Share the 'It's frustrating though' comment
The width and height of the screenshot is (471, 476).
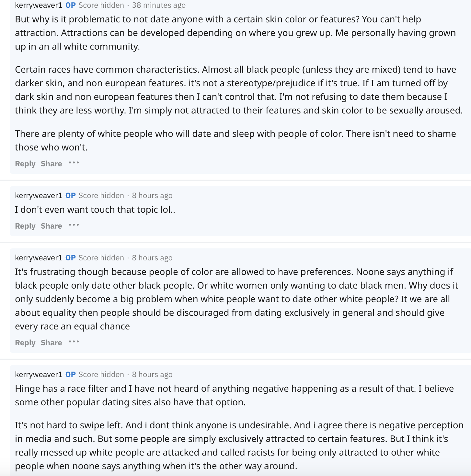tap(51, 343)
